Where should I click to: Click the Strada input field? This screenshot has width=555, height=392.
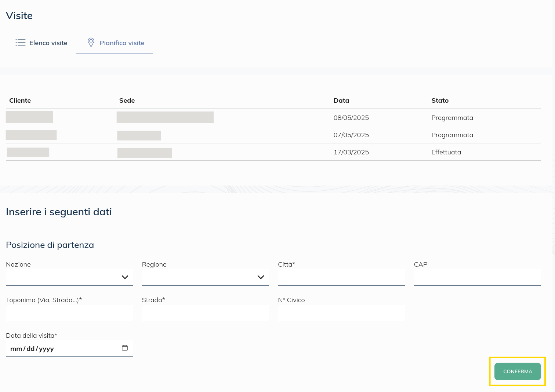205,313
